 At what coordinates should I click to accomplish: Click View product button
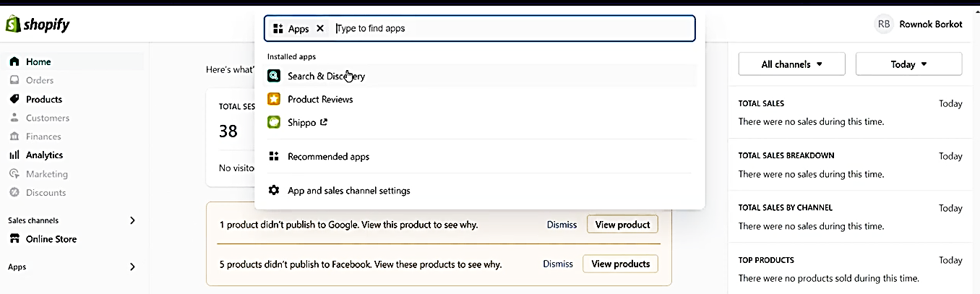click(x=622, y=225)
